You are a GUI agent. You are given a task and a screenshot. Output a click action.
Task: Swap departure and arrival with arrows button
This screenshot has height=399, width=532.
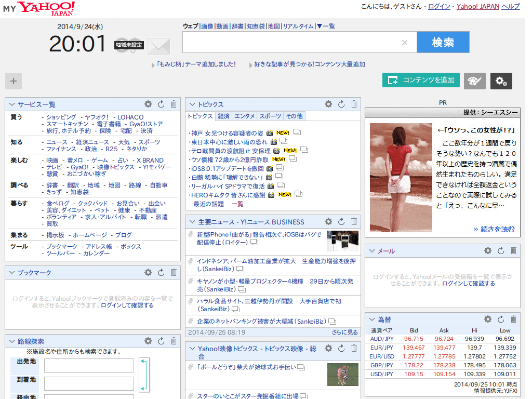[144, 375]
